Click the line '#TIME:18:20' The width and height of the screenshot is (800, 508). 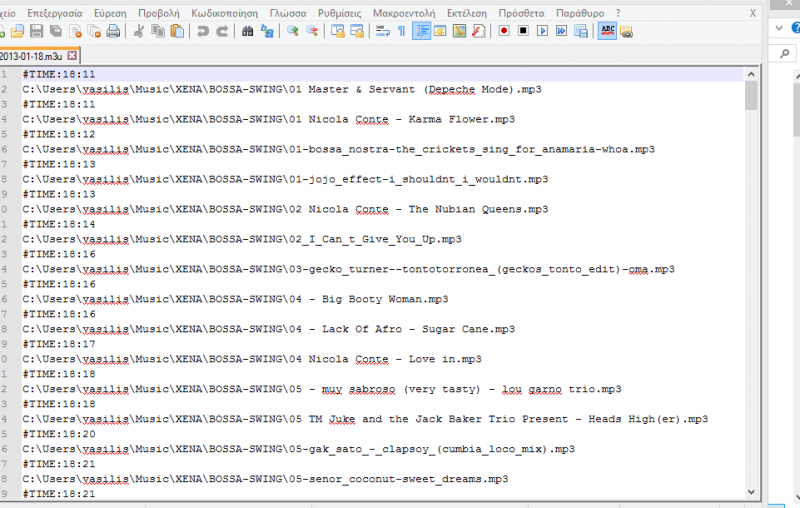tap(59, 434)
